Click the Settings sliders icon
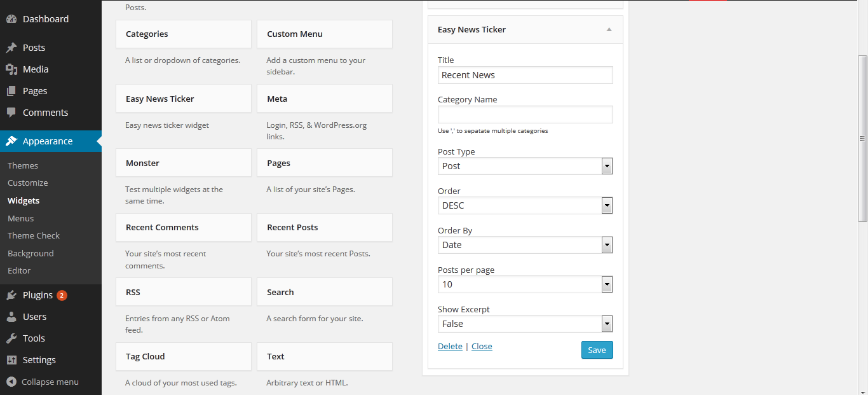Screen dimensions: 868x395 pos(11,360)
